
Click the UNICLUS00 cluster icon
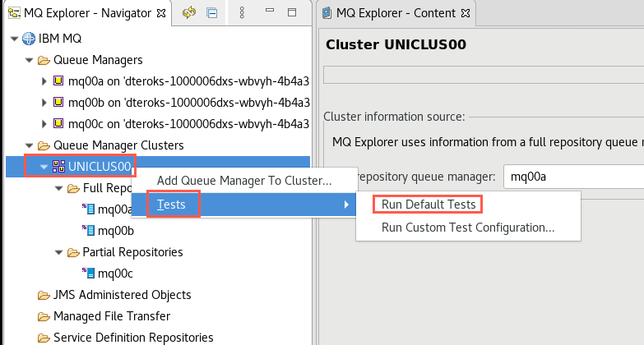click(x=58, y=167)
